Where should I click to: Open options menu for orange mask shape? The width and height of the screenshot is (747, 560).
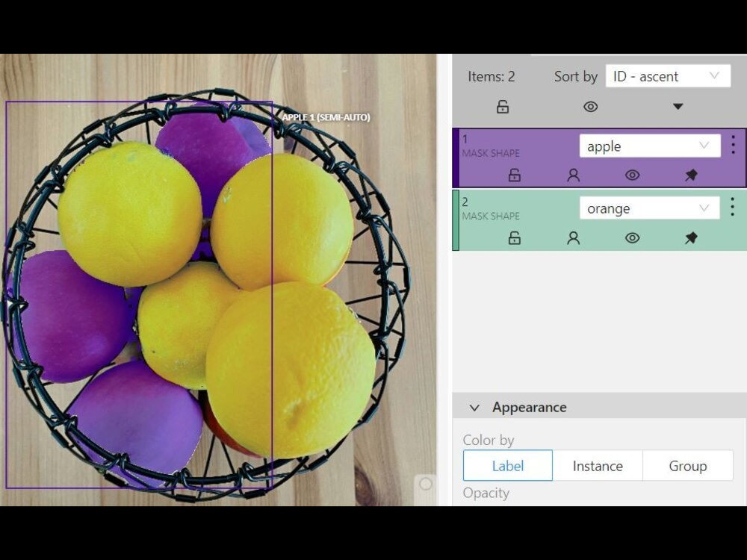[x=733, y=207]
